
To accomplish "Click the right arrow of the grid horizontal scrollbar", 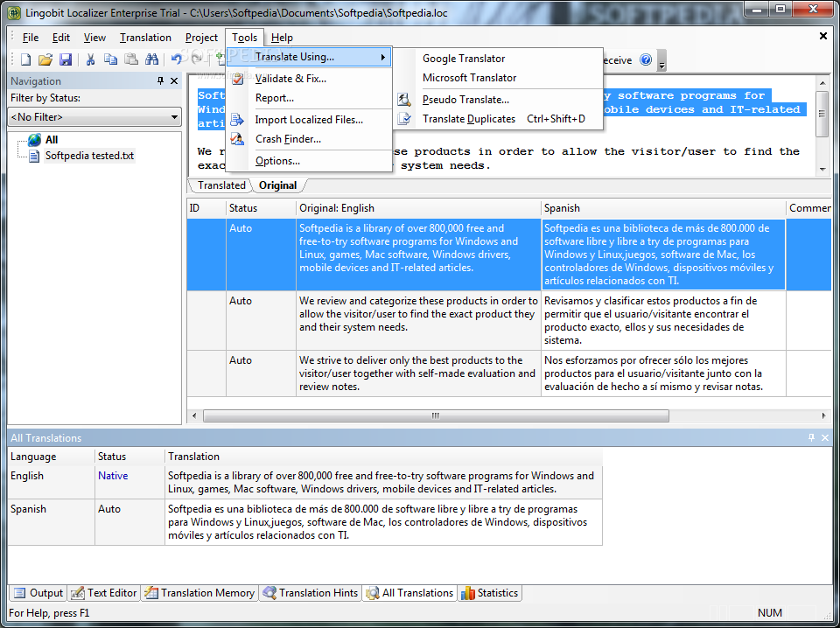I will 824,416.
